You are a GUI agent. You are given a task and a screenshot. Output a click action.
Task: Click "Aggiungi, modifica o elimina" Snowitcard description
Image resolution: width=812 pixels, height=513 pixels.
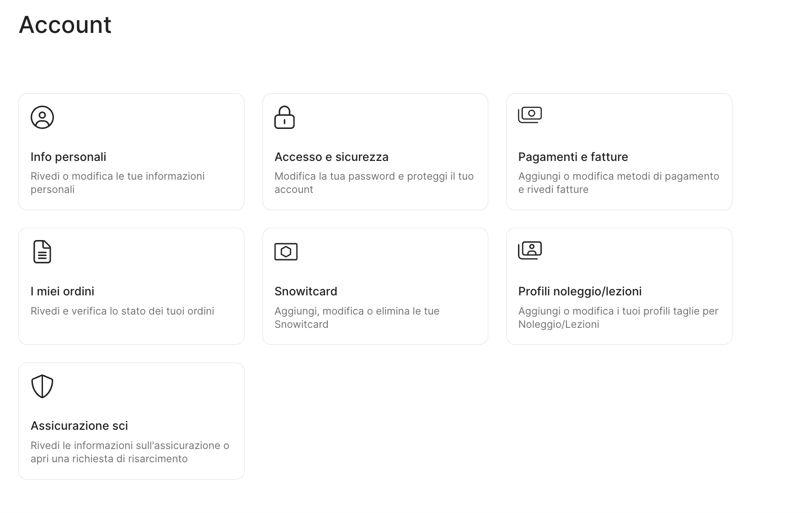tap(357, 311)
